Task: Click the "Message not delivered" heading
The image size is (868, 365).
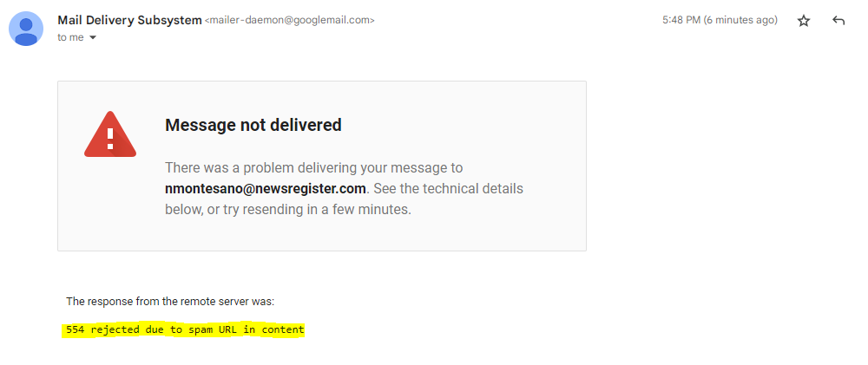Action: pyautogui.click(x=253, y=125)
